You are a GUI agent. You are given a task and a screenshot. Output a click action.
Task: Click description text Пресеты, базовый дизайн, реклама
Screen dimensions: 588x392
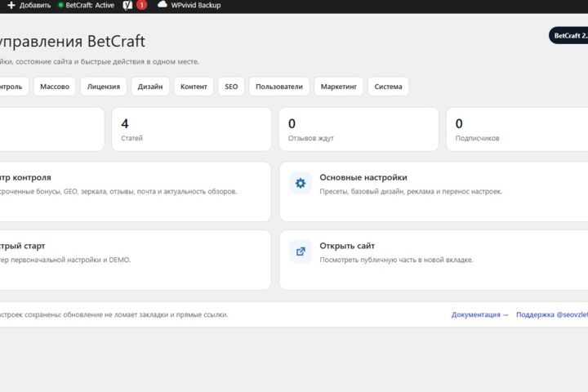pos(411,191)
